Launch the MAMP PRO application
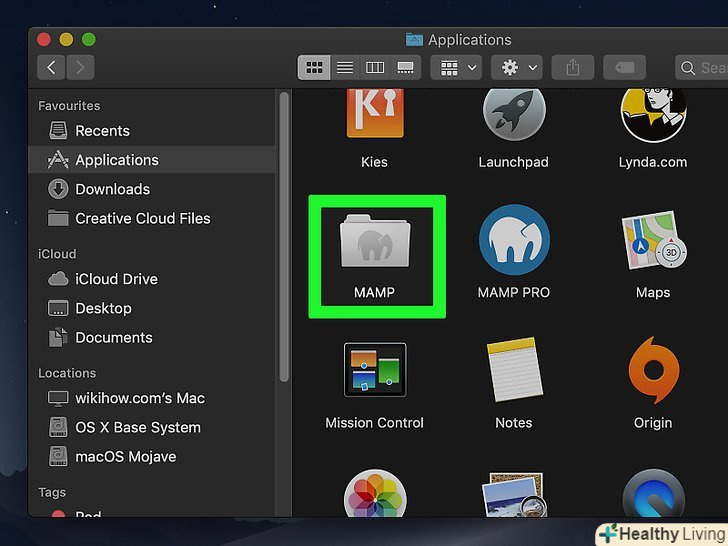This screenshot has height=546, width=728. point(513,244)
